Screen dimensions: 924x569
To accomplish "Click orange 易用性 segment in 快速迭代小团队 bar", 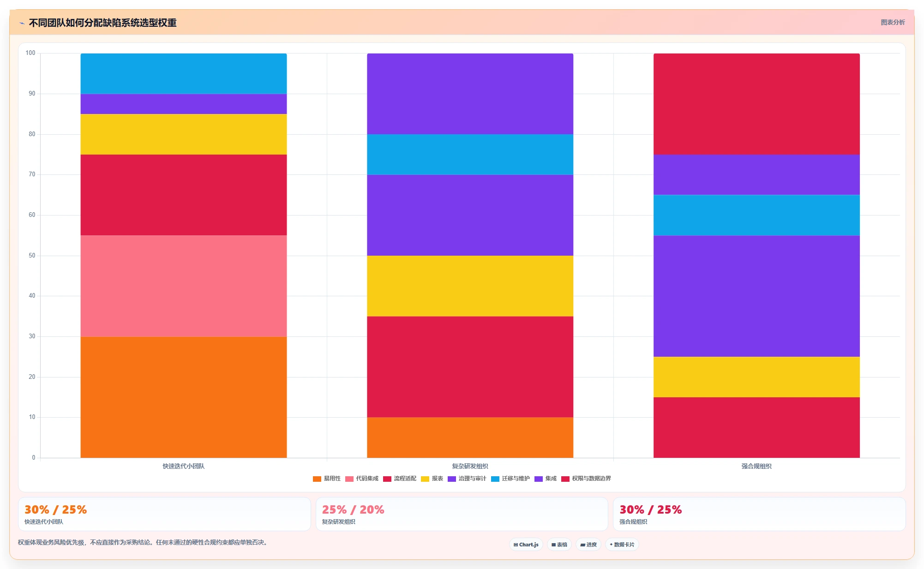I will 184,397.
